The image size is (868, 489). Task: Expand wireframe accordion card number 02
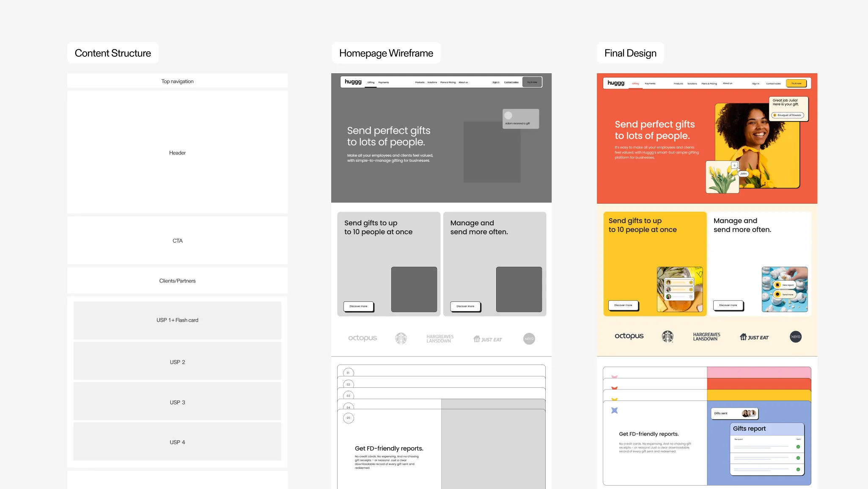click(441, 382)
